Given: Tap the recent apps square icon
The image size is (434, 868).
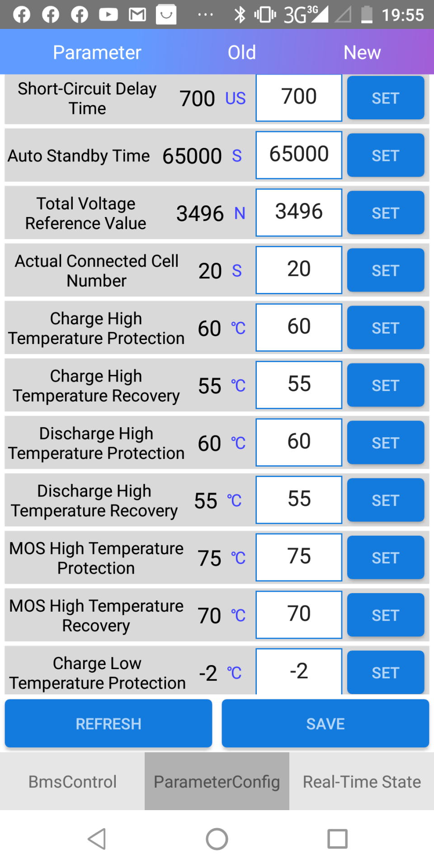Looking at the screenshot, I should 337,839.
